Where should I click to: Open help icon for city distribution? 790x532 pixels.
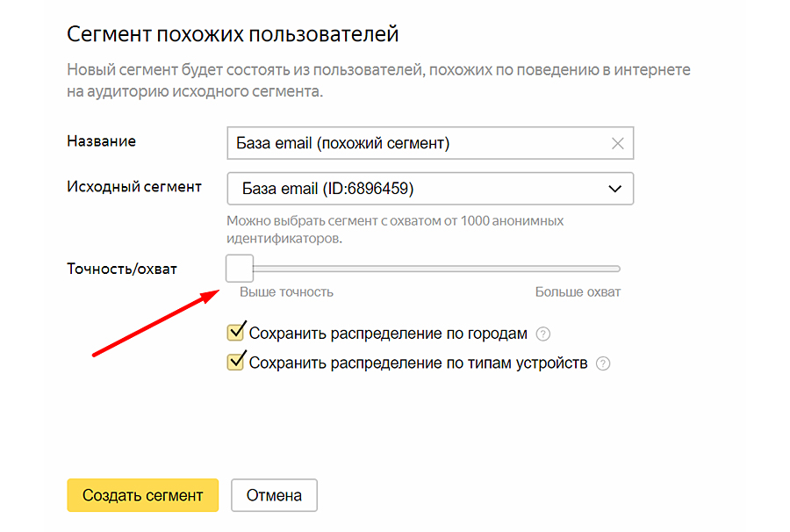click(x=543, y=334)
